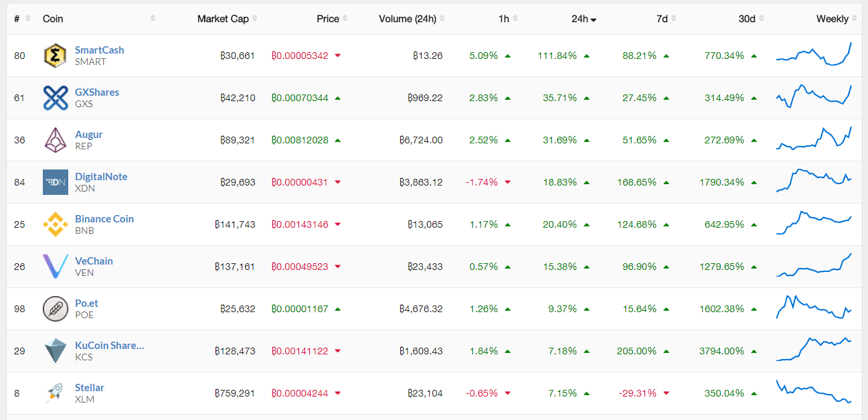This screenshot has width=868, height=420.
Task: Click the KuCoin Shares weekly sparkline
Action: (814, 349)
